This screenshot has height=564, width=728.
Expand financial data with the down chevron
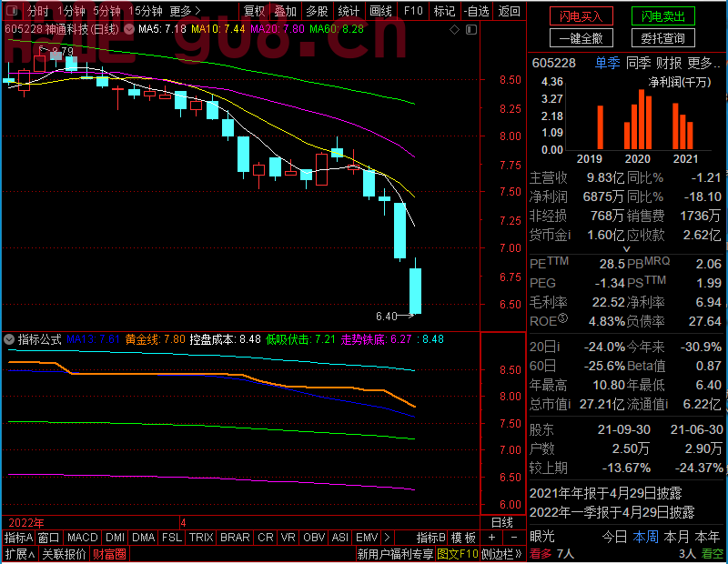(x=626, y=249)
